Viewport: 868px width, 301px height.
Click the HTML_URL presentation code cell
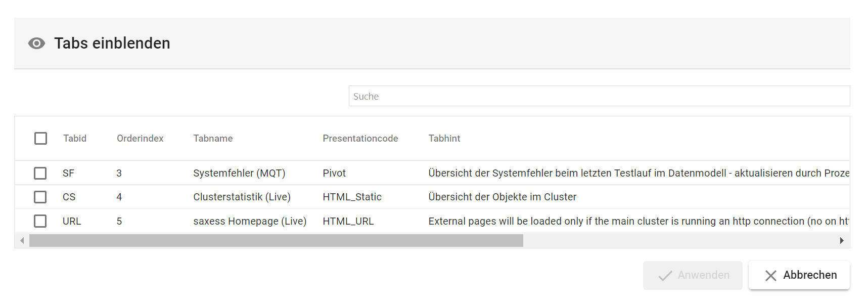348,221
